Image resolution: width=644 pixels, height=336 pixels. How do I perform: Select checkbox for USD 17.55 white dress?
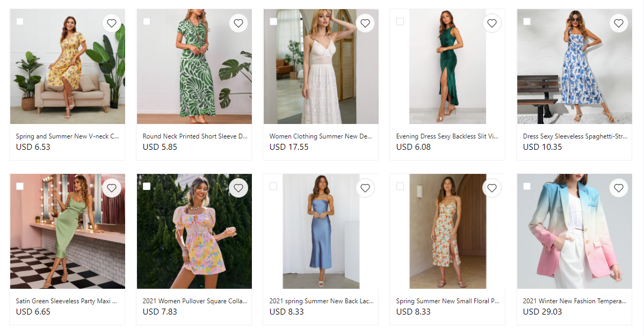tap(273, 21)
